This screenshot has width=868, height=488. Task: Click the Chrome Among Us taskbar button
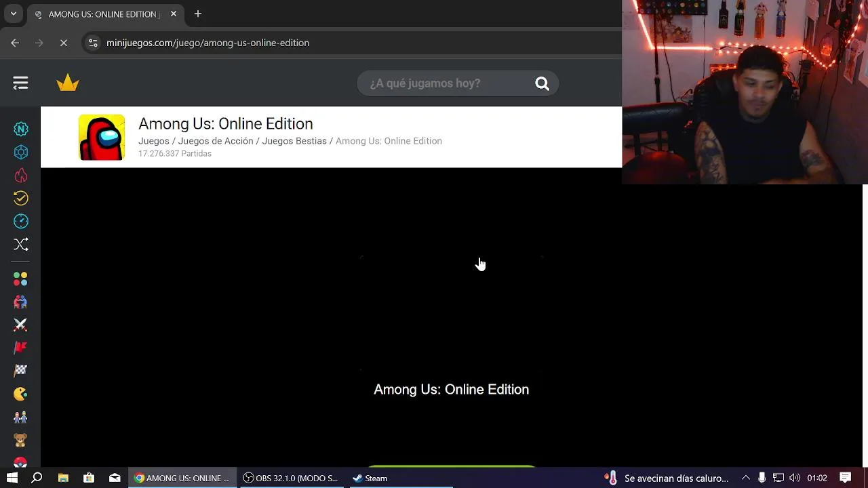182,478
